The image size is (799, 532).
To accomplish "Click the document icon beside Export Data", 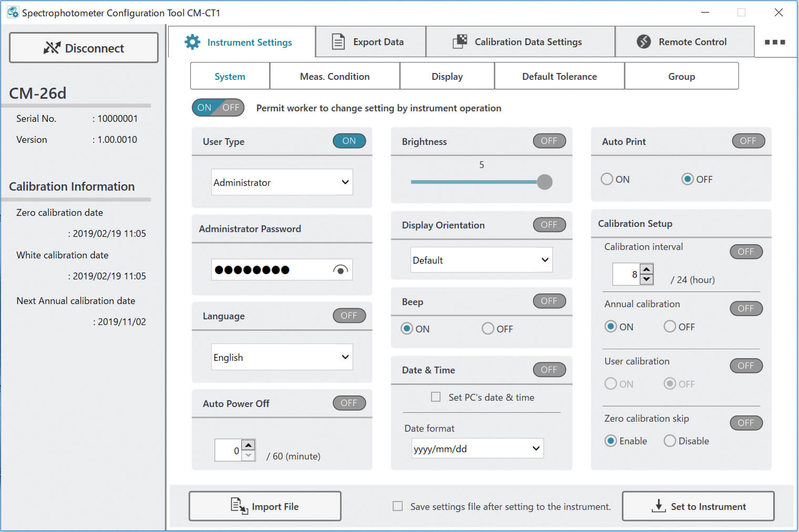I will pyautogui.click(x=339, y=41).
